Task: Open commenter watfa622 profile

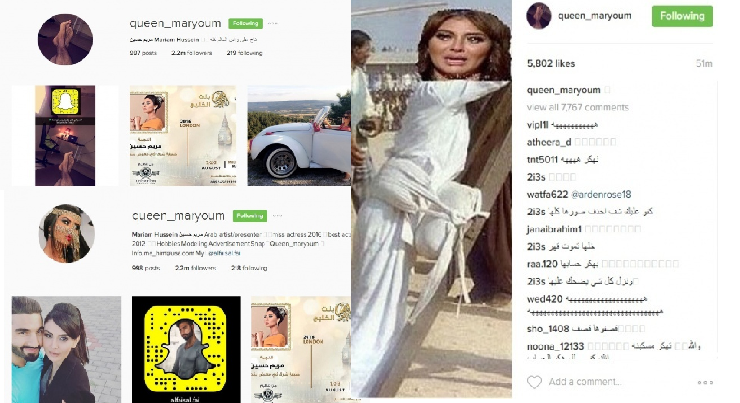Action: (x=547, y=194)
